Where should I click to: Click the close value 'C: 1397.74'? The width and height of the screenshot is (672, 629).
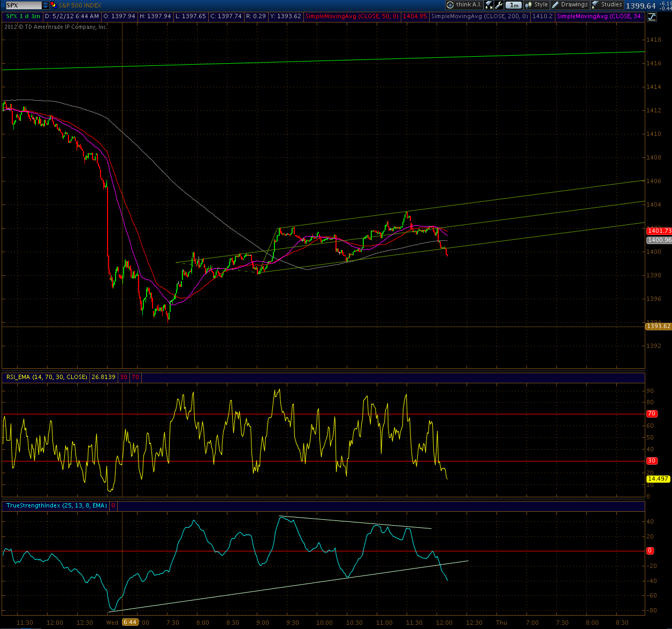pyautogui.click(x=226, y=17)
